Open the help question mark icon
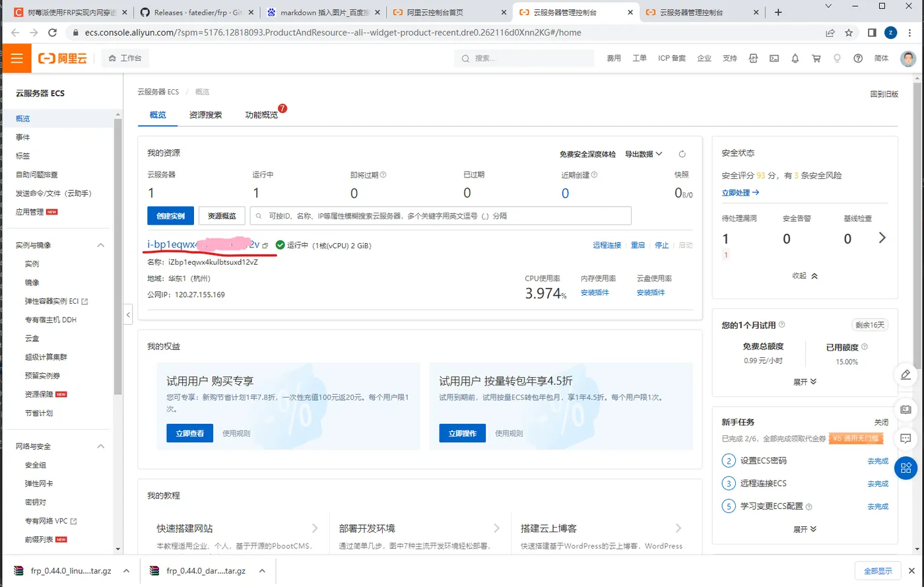The image size is (924, 587). tap(858, 58)
